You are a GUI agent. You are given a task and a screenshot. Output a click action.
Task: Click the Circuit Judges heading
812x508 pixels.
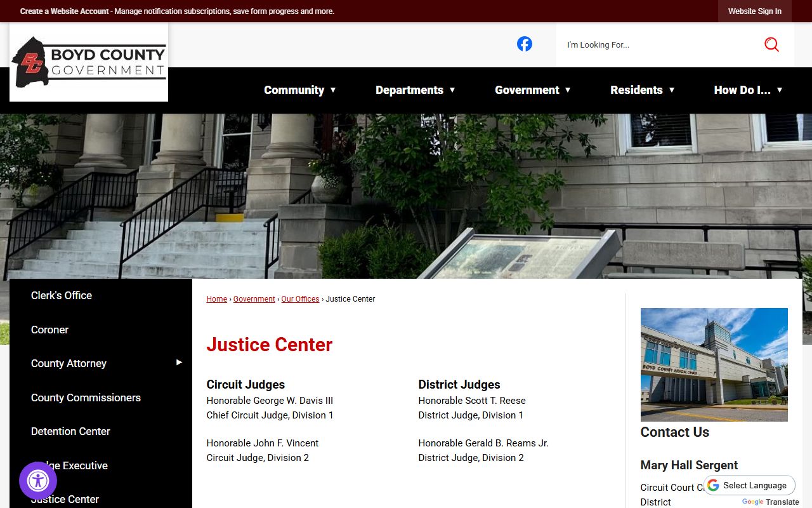pos(246,384)
